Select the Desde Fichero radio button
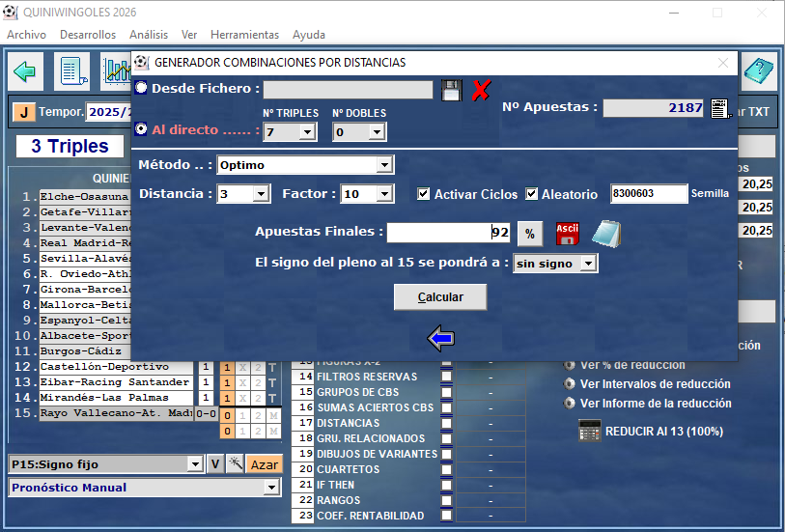The width and height of the screenshot is (785, 532). pos(141,88)
